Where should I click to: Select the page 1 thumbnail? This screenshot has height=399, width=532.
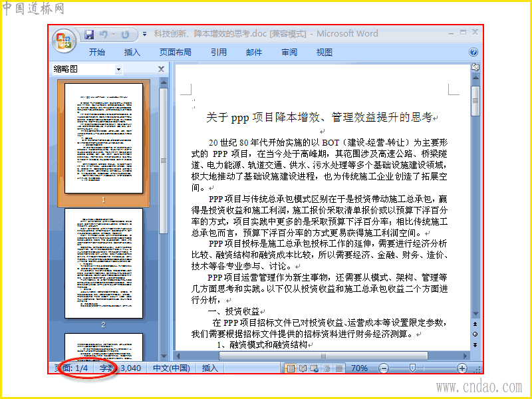click(x=104, y=138)
